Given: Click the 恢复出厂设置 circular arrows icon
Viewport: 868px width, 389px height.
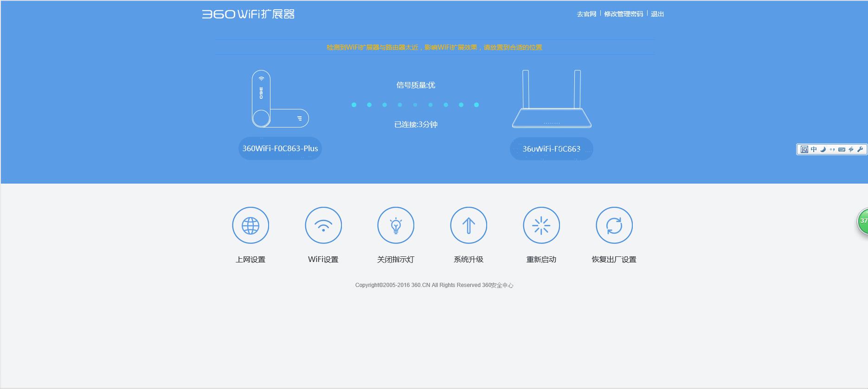Looking at the screenshot, I should 614,225.
